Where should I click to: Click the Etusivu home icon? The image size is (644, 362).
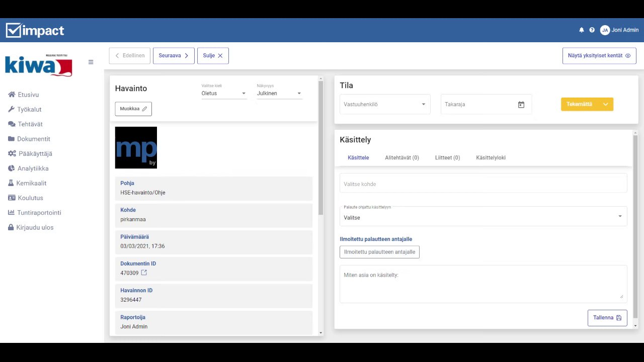click(12, 95)
